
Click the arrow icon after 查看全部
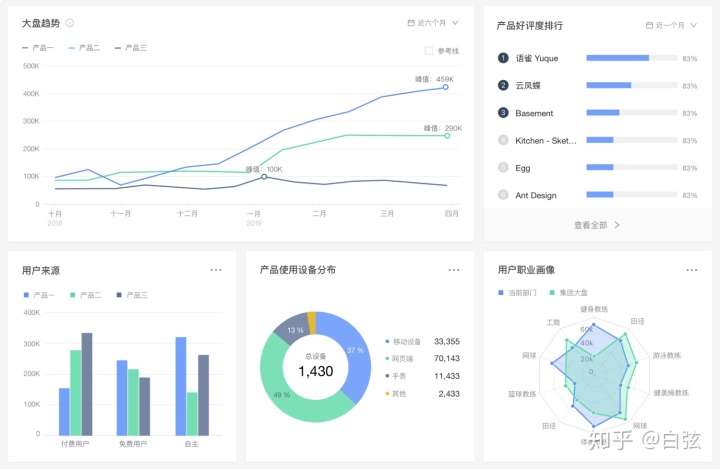point(617,225)
